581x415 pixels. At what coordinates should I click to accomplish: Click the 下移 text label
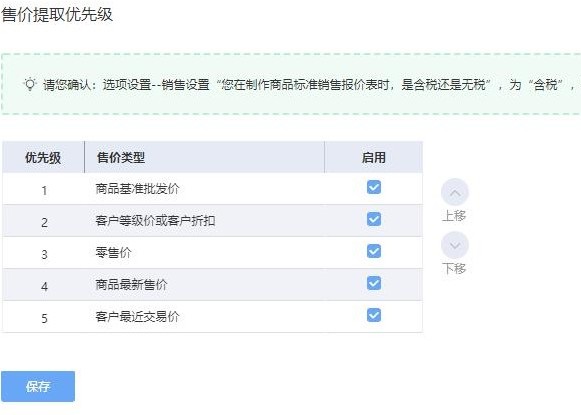[x=454, y=268]
